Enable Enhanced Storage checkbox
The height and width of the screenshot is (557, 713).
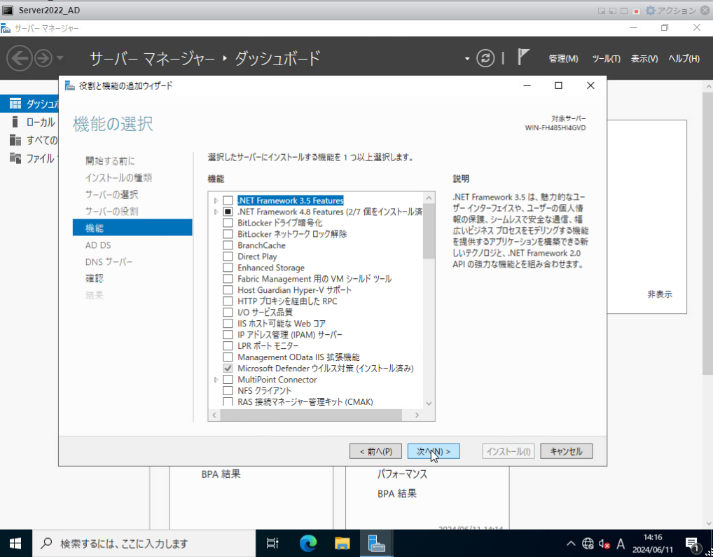[228, 268]
